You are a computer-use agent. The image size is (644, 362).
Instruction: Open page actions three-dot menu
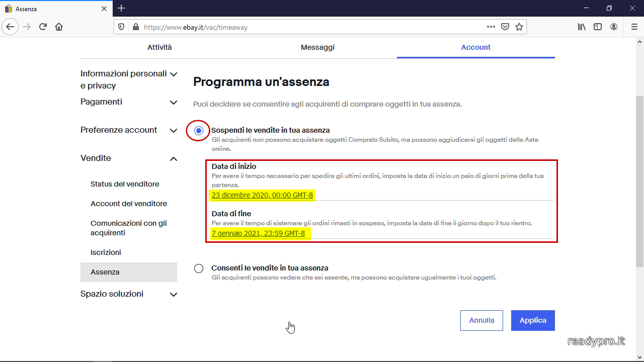pyautogui.click(x=491, y=27)
